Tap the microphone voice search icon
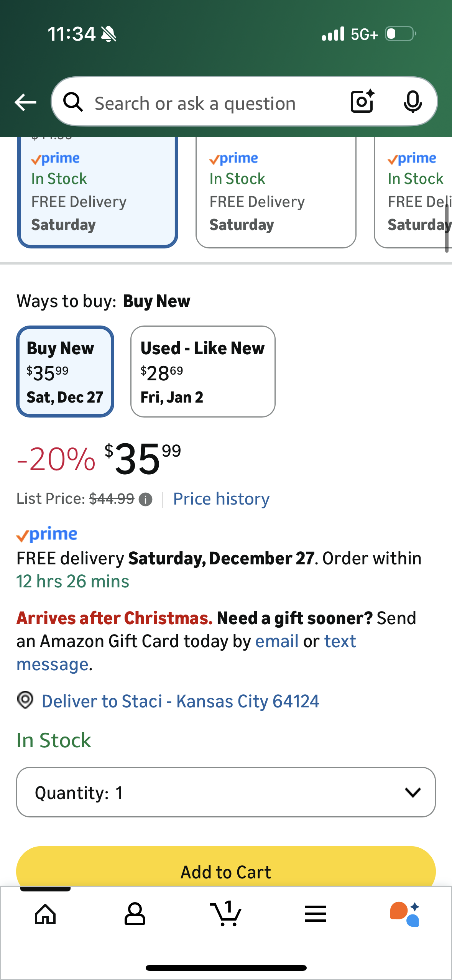The image size is (452, 980). (x=413, y=102)
